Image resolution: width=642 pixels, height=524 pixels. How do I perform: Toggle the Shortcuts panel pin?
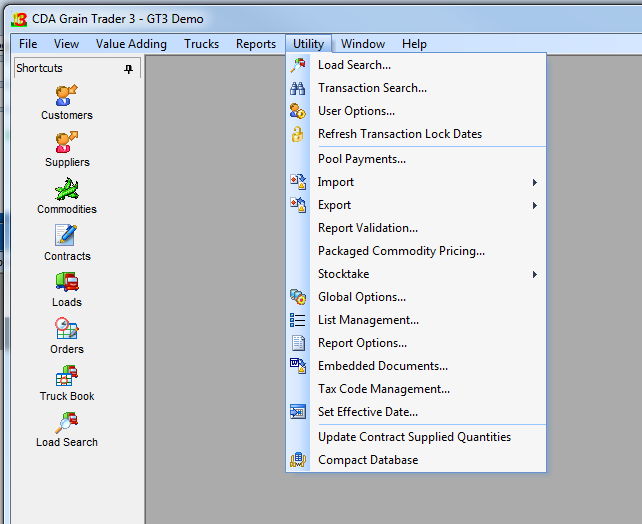[128, 69]
